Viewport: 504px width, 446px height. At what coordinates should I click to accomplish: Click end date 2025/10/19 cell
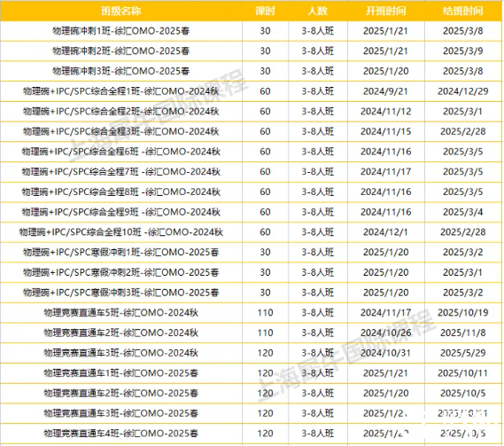[x=463, y=312]
